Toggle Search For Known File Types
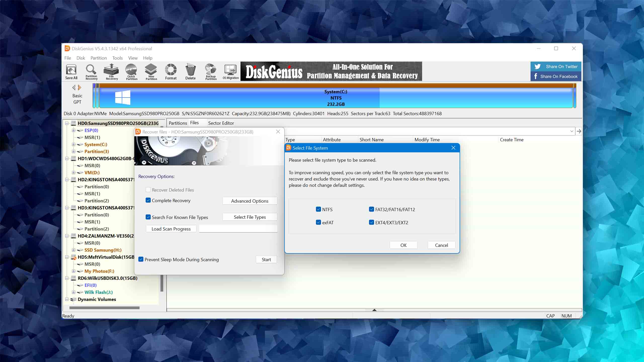The height and width of the screenshot is (362, 644). pyautogui.click(x=148, y=217)
